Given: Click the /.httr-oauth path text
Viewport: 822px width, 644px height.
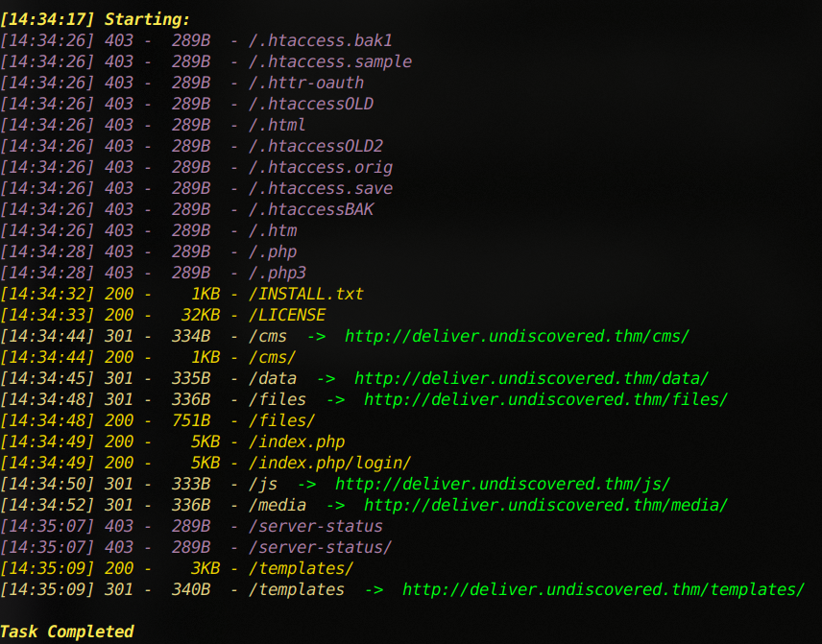Looking at the screenshot, I should tap(306, 83).
